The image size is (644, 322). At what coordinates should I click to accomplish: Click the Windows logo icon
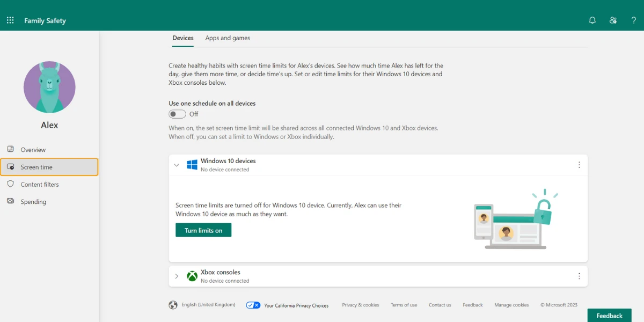pos(192,165)
